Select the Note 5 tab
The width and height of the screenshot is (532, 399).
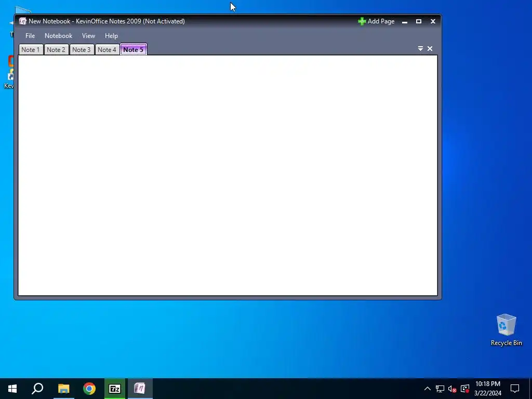point(134,49)
